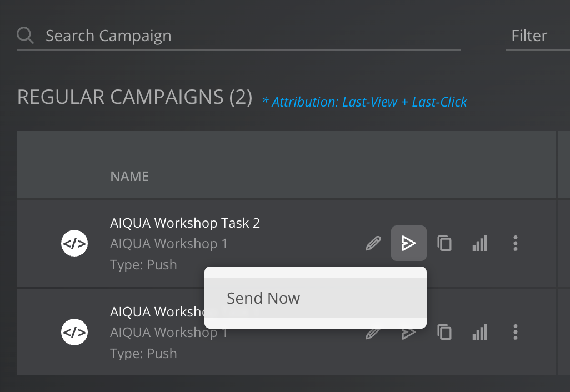Select the campaign titled AIQUA Workshop Task 2

tap(185, 223)
